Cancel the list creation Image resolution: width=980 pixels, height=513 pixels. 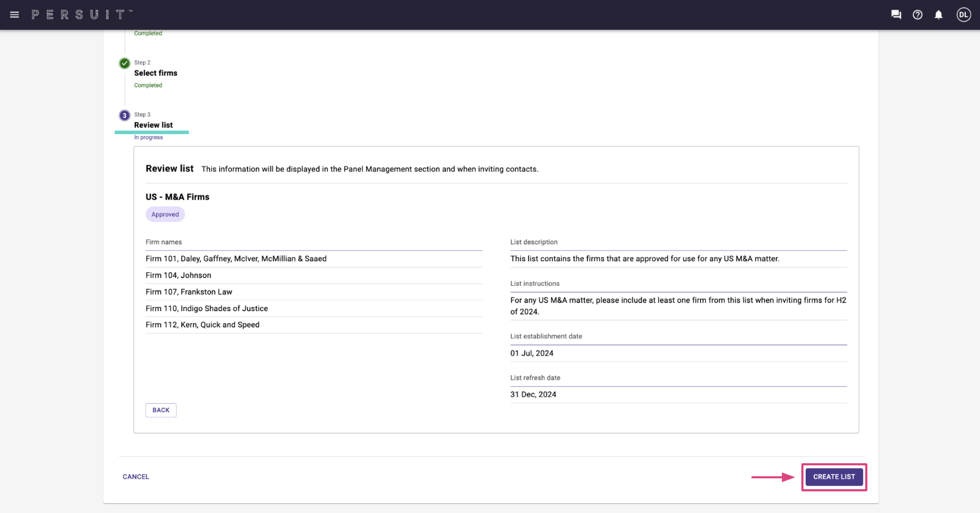[x=136, y=477]
